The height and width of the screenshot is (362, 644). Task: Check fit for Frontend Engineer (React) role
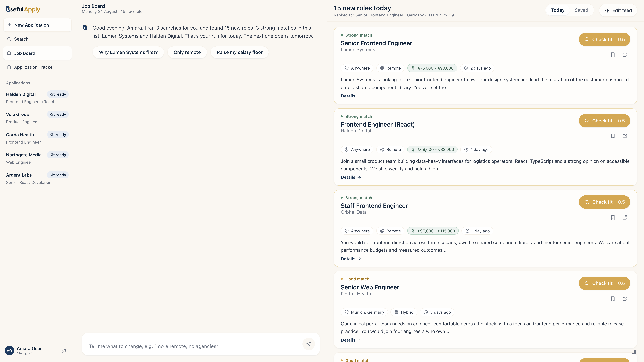click(x=604, y=121)
